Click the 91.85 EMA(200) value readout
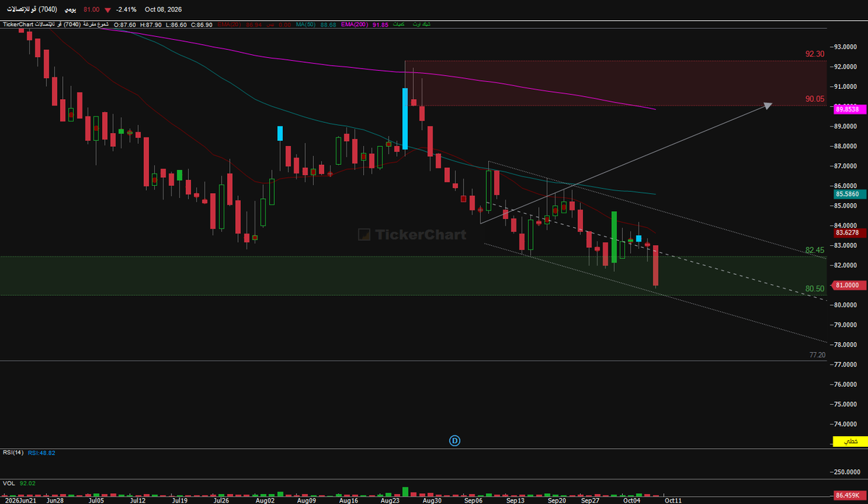868x504 pixels. [x=380, y=25]
